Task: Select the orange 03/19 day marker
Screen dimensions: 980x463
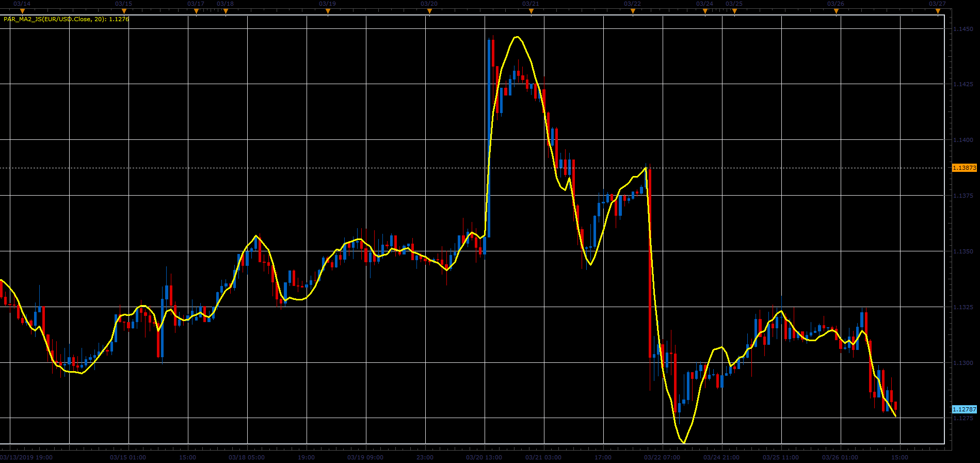Action: click(x=328, y=11)
